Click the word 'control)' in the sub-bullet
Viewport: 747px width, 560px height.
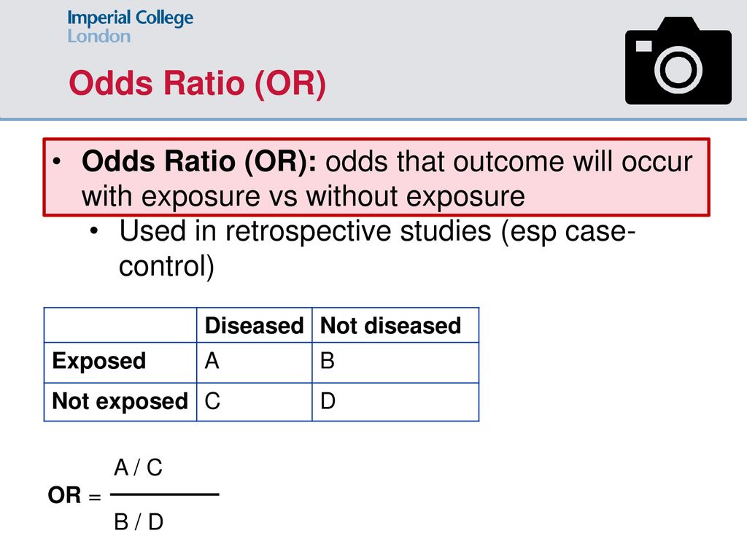[x=166, y=266]
